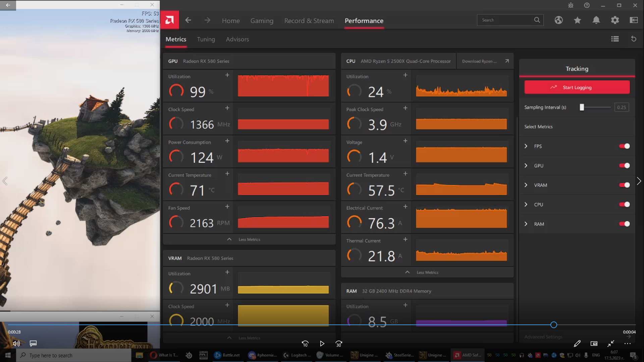This screenshot has width=644, height=362.
Task: Collapse CPU panel with Less Metrics
Action: [x=427, y=272]
